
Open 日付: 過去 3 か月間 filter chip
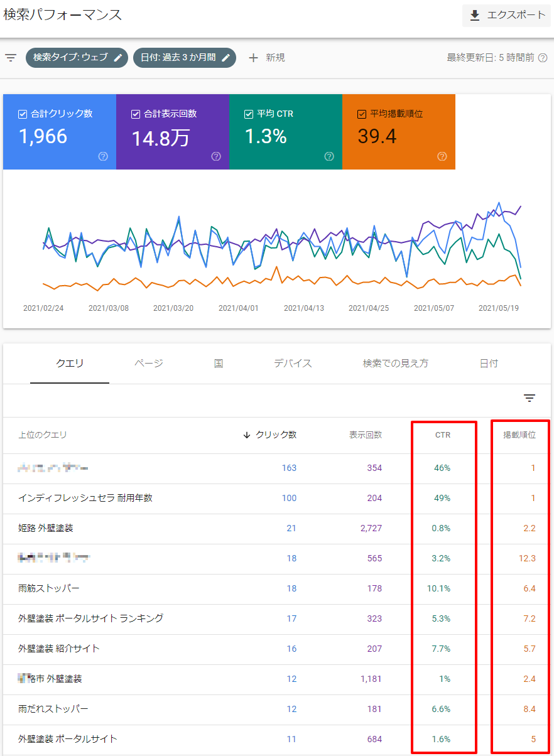(x=185, y=58)
